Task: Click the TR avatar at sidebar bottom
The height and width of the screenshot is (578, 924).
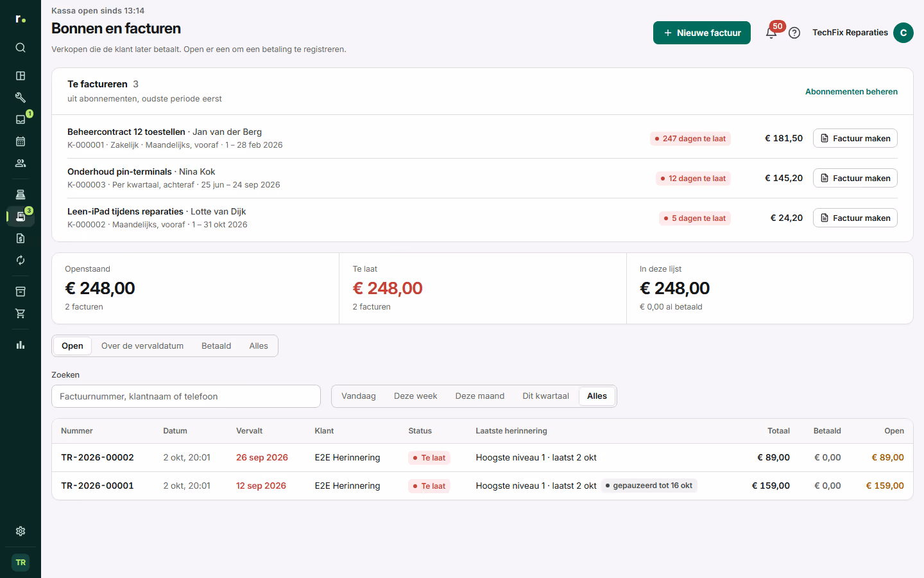Action: point(21,563)
